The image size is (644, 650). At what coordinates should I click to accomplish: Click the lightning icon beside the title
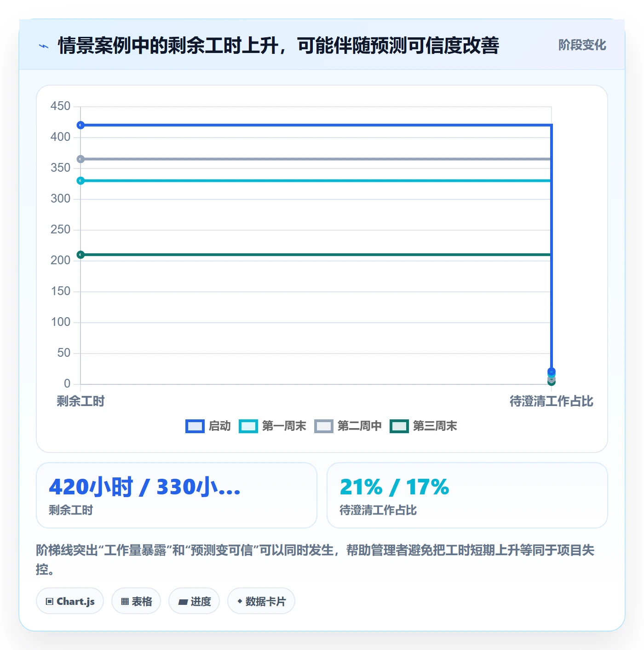[x=44, y=46]
